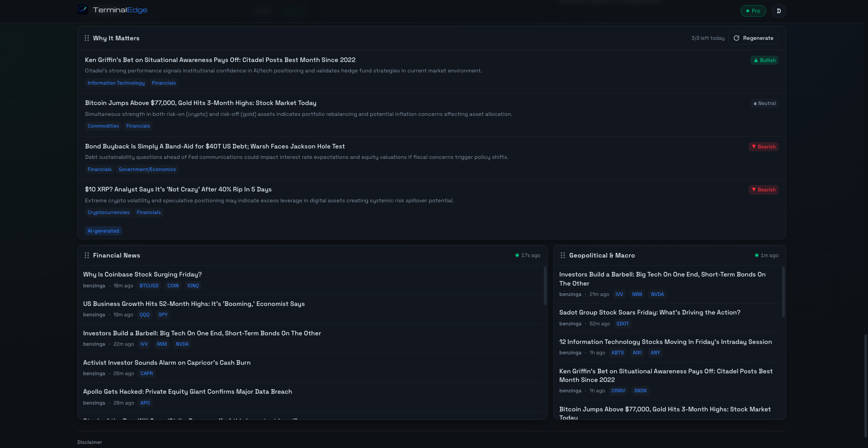Screen dimensions: 868x448
Task: Select the Government/Economics tag
Action: [147, 169]
